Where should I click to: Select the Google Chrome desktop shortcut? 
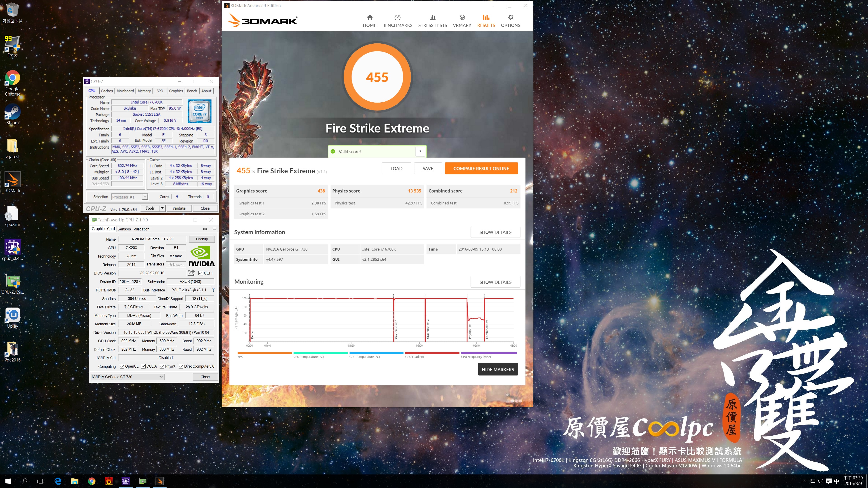[12, 83]
